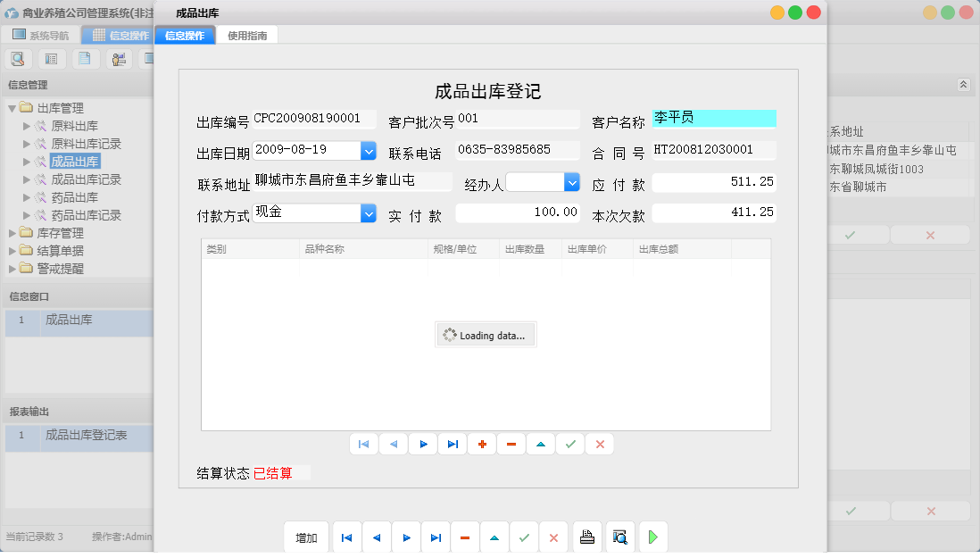The width and height of the screenshot is (980, 558).
Task: Run the report using the green play icon
Action: coord(653,537)
